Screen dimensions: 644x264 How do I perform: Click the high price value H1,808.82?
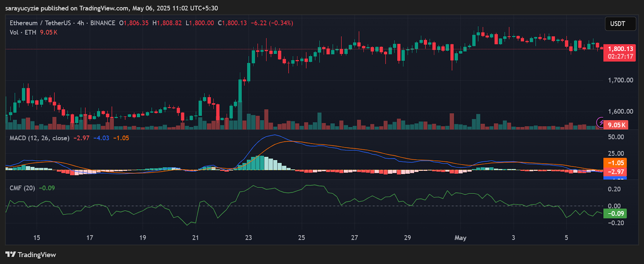[x=167, y=23]
